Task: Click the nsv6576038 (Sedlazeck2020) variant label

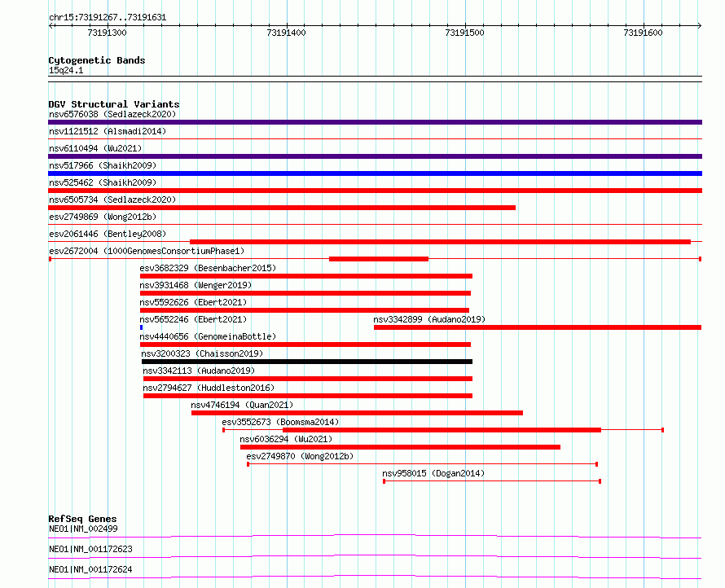Action: click(112, 114)
